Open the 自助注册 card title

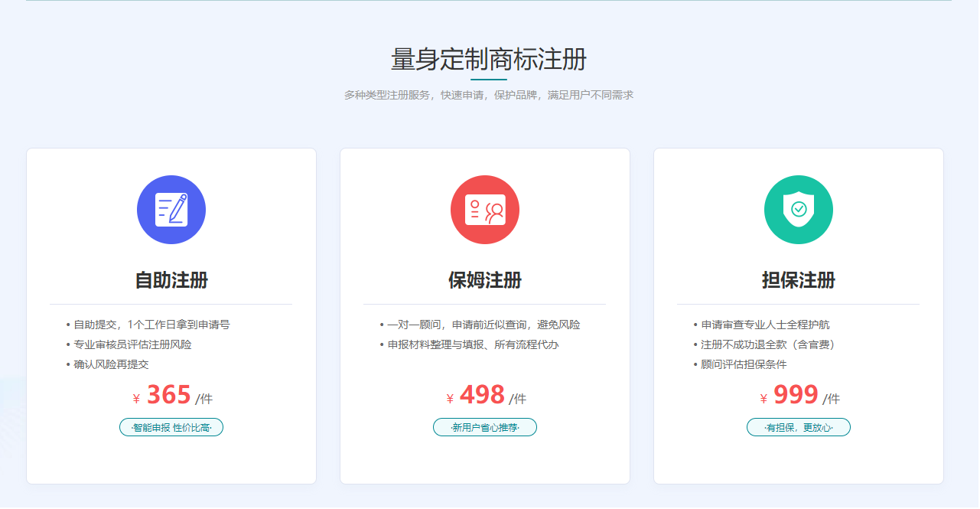(x=171, y=280)
